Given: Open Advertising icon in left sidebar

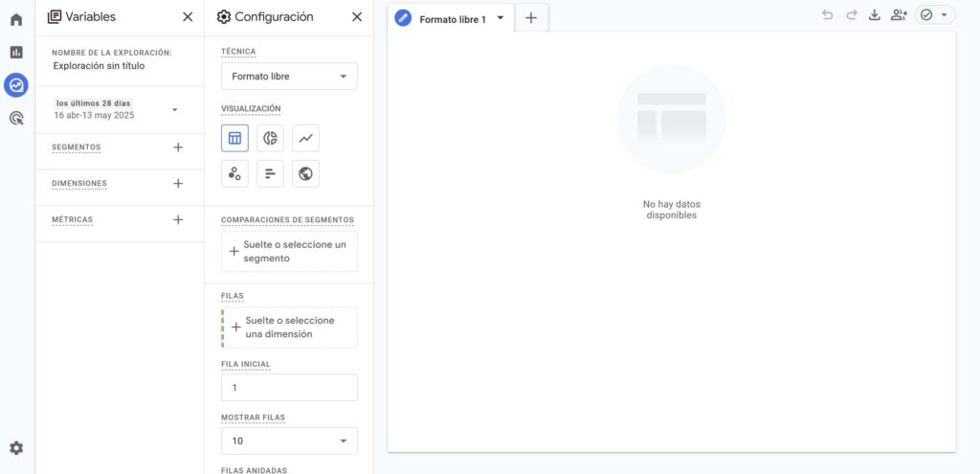Looking at the screenshot, I should [16, 119].
